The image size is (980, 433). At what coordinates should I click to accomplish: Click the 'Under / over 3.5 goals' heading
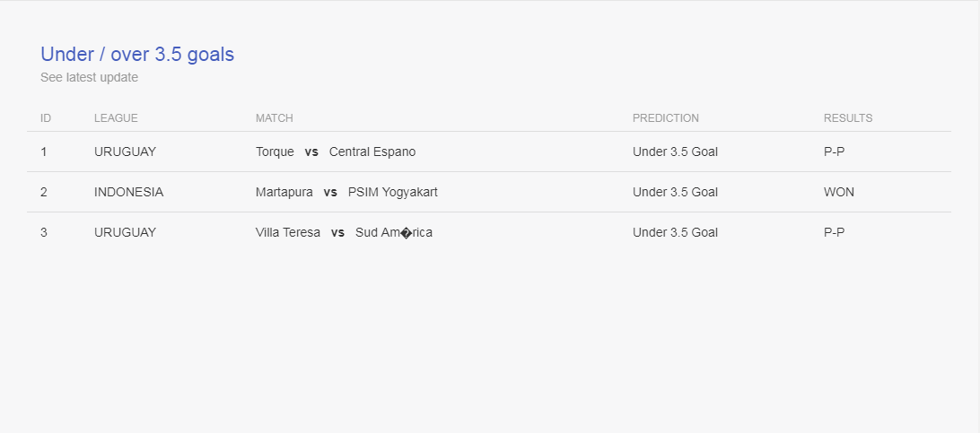coord(137,55)
